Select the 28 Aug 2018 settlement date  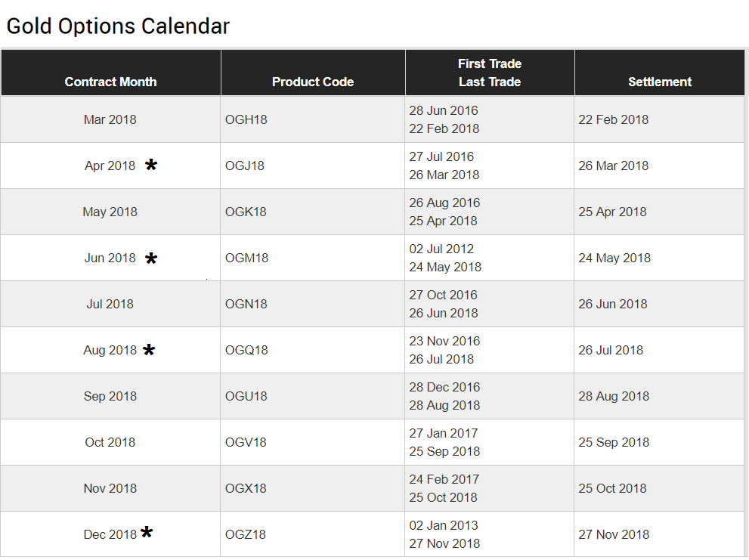click(614, 396)
